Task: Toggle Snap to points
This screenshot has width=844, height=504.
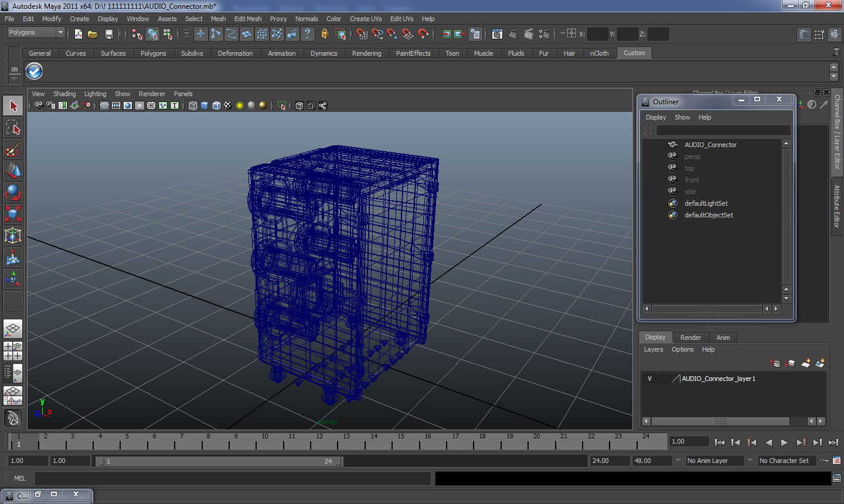Action: click(x=393, y=34)
